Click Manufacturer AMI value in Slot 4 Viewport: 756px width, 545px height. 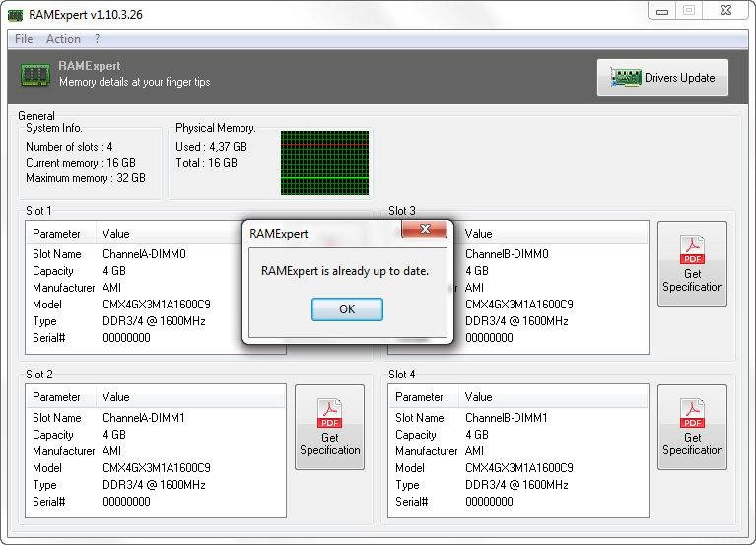point(474,451)
